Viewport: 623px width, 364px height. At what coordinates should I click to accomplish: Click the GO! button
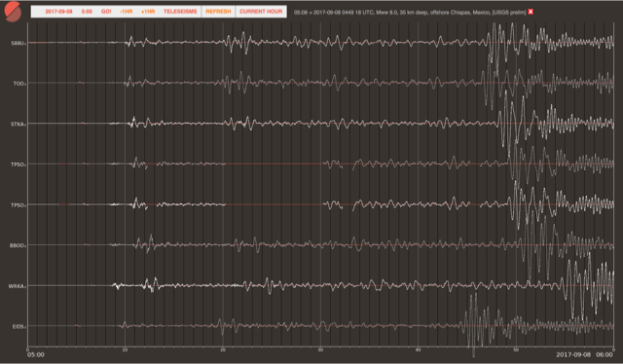click(106, 12)
